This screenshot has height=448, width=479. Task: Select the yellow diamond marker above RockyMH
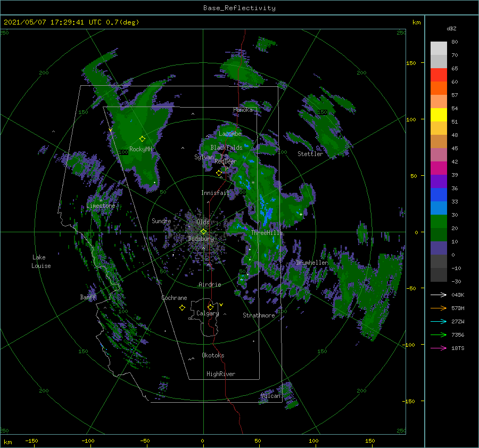(x=142, y=139)
